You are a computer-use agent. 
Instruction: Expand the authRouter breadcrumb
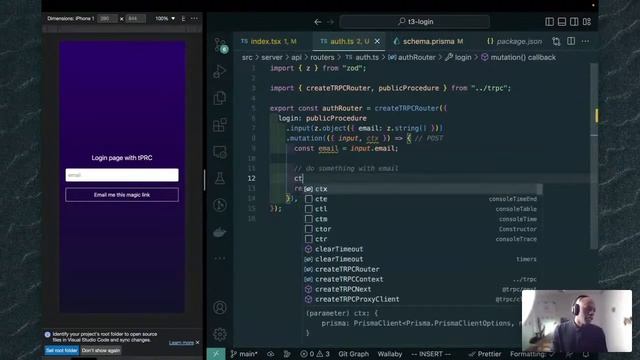tap(412, 58)
